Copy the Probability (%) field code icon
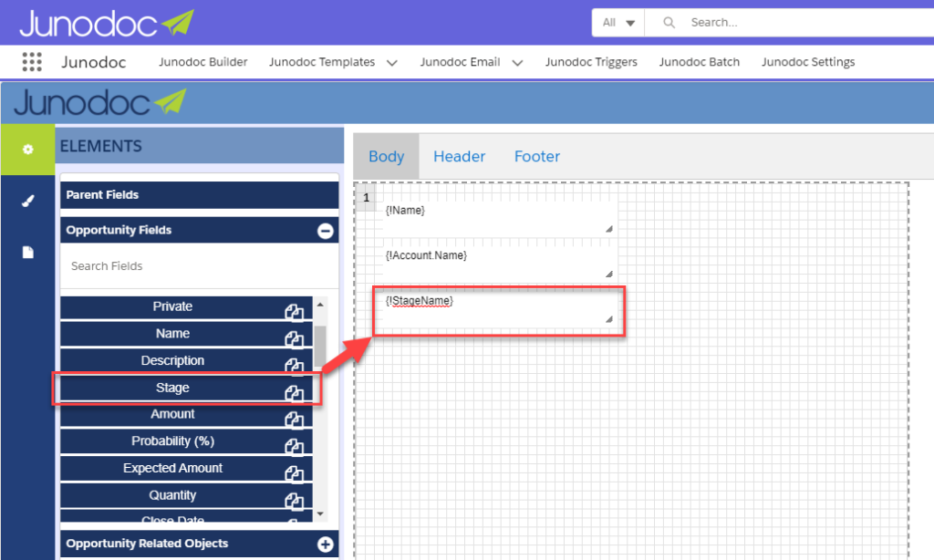The height and width of the screenshot is (560, 934). (x=294, y=447)
